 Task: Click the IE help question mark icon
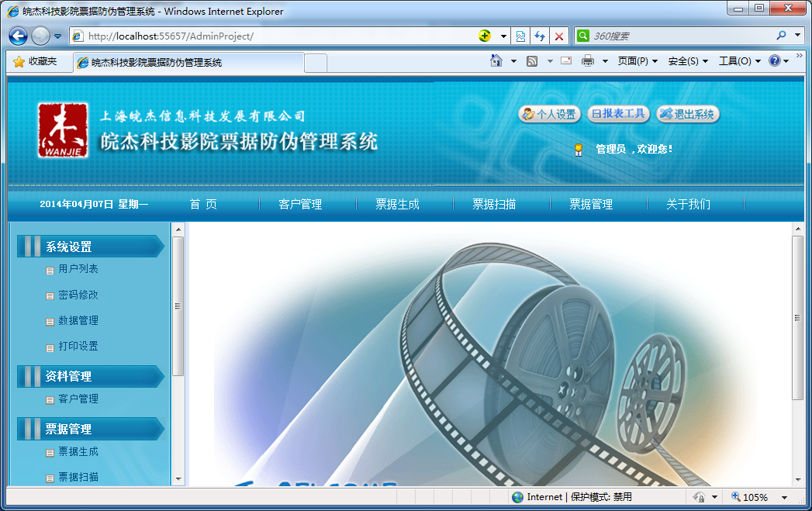pos(774,61)
